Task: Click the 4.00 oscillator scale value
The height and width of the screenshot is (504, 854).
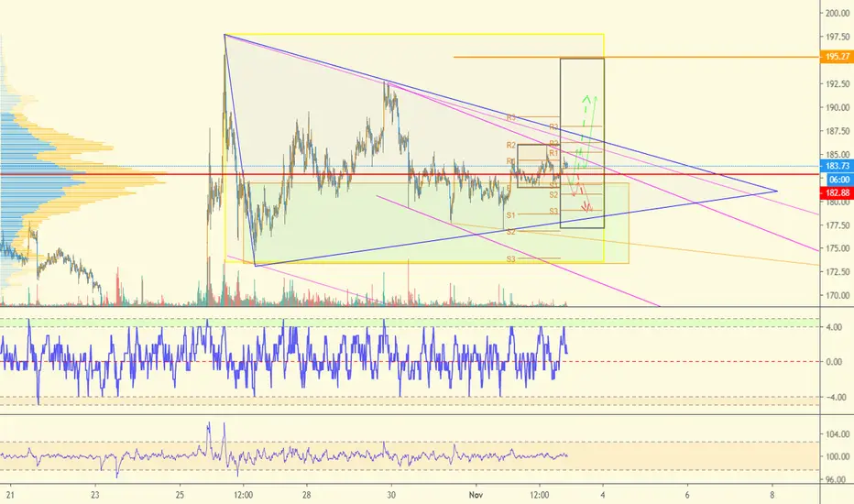Action: 834,327
